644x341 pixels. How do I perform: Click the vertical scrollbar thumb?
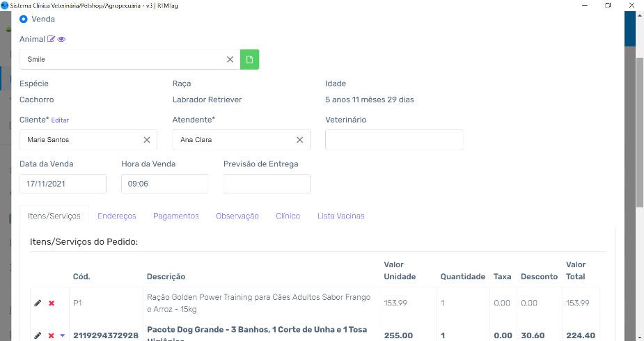pyautogui.click(x=640, y=132)
